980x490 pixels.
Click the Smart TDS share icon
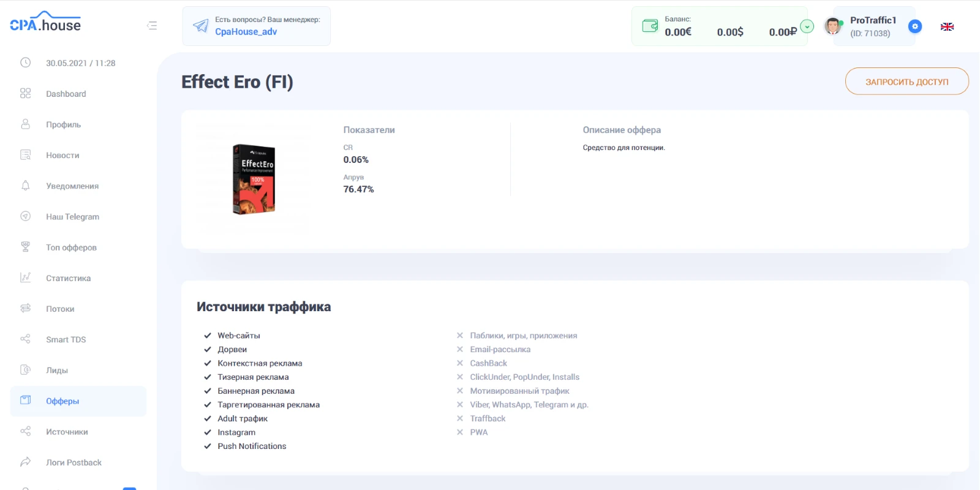click(25, 339)
